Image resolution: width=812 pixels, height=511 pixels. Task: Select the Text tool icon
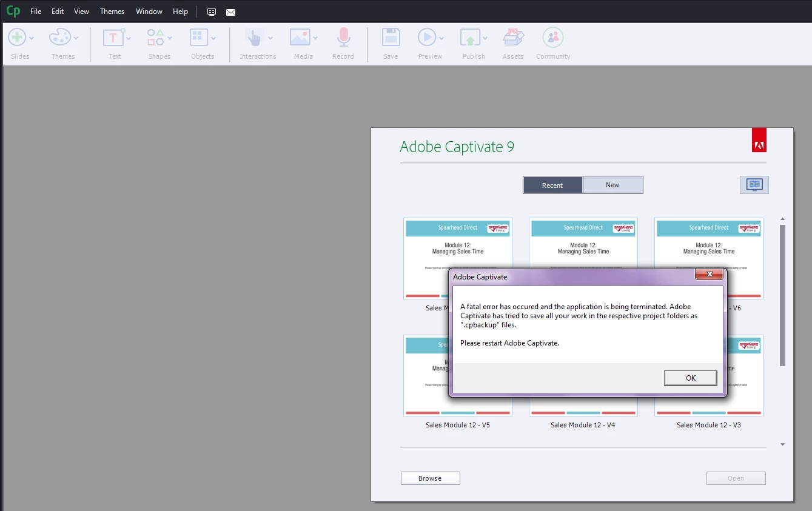click(113, 38)
